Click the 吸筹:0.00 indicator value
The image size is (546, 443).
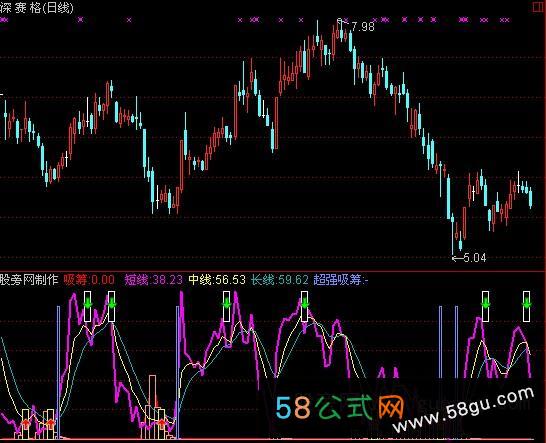click(x=89, y=279)
